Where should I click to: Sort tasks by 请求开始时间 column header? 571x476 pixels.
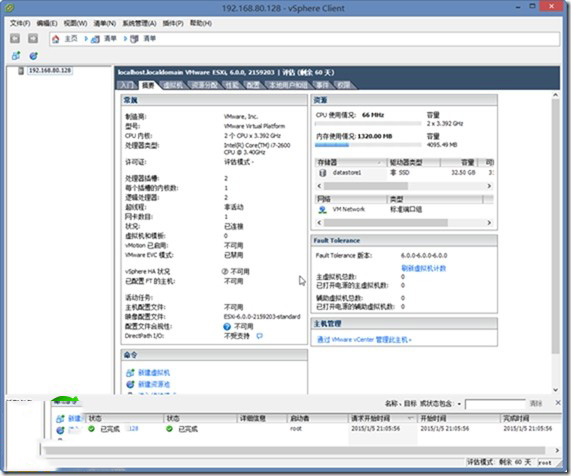tap(382, 418)
